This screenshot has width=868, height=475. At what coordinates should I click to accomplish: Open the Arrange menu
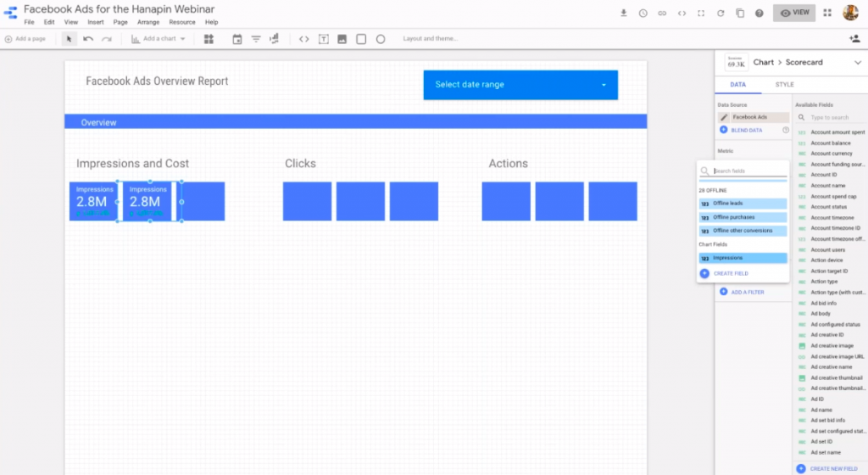click(x=148, y=22)
